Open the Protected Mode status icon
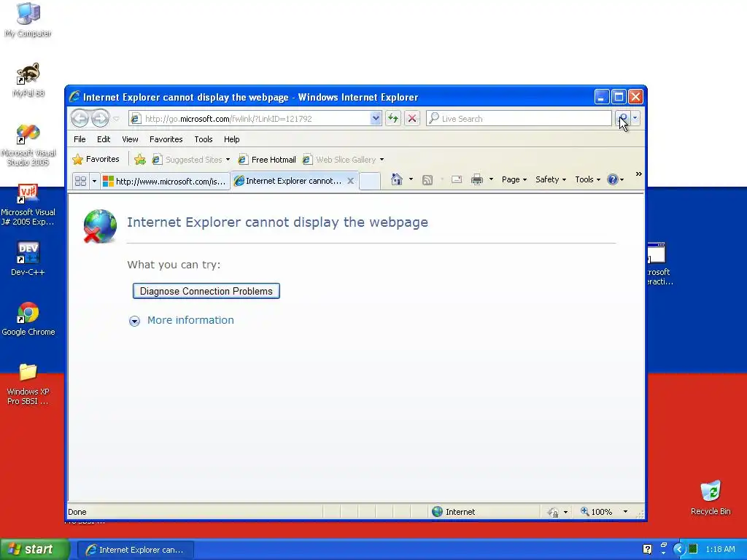This screenshot has width=747, height=560. (x=553, y=512)
